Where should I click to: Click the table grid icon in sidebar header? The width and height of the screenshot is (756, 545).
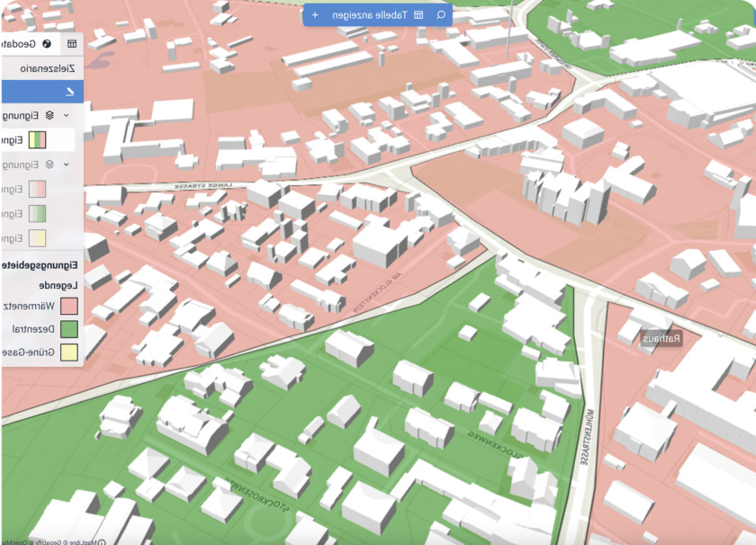72,43
